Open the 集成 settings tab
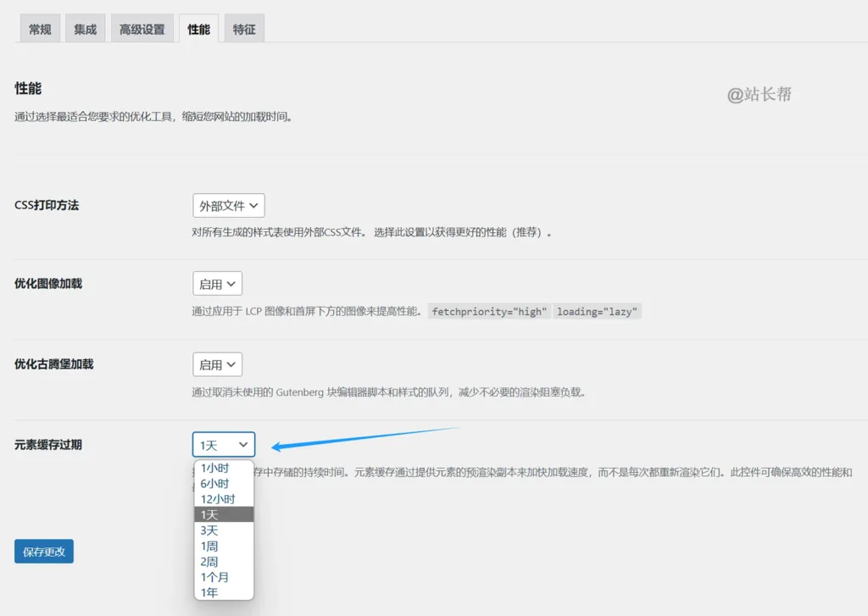Viewport: 868px width, 616px height. [85, 27]
